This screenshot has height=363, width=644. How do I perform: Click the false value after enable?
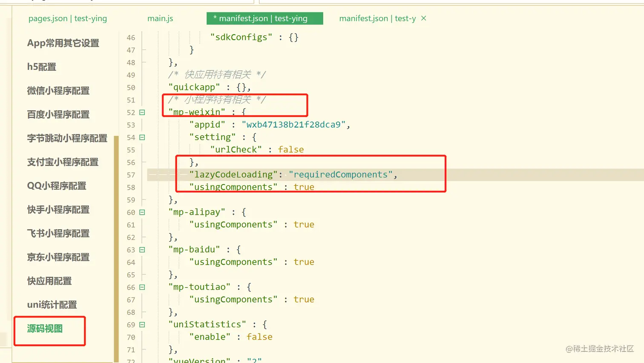[259, 337]
